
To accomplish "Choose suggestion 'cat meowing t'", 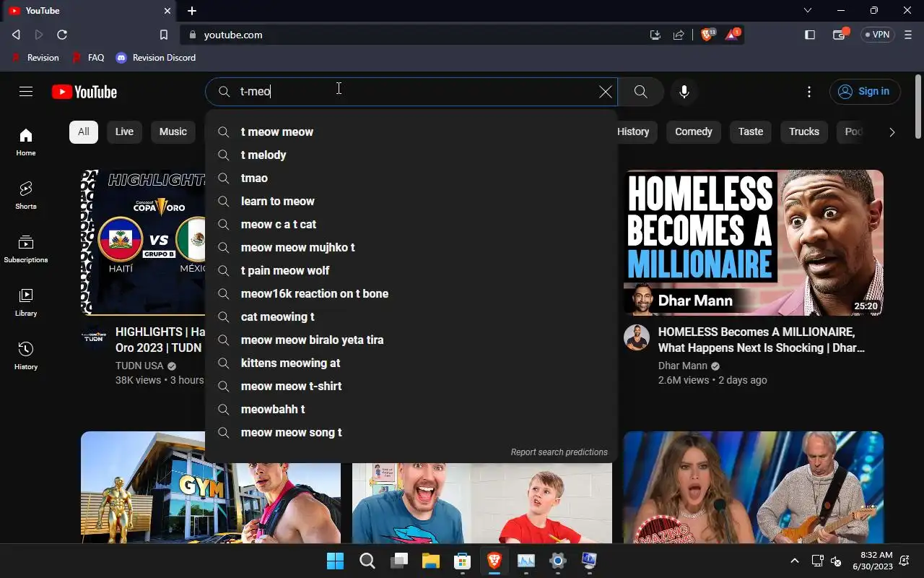I will pos(411,316).
